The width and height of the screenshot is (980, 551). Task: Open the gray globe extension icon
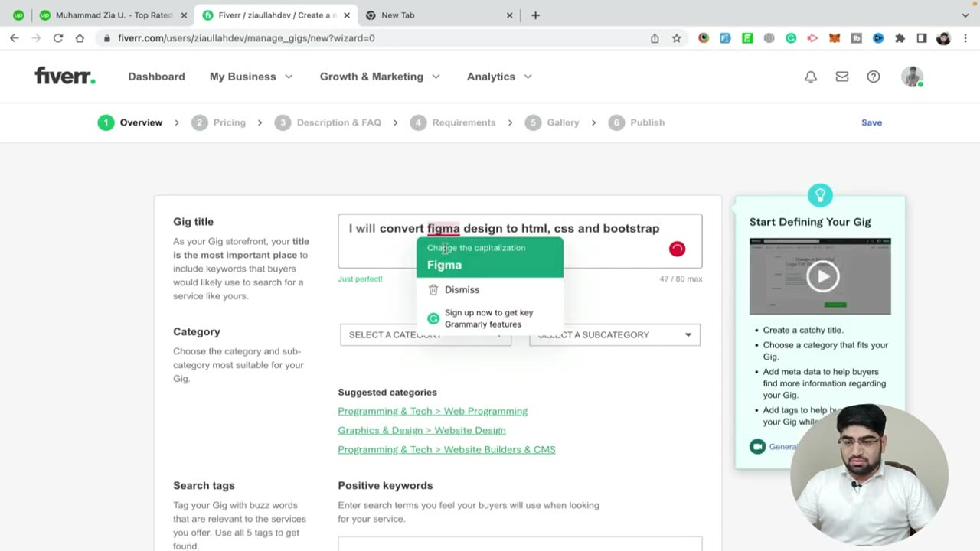pos(769,38)
